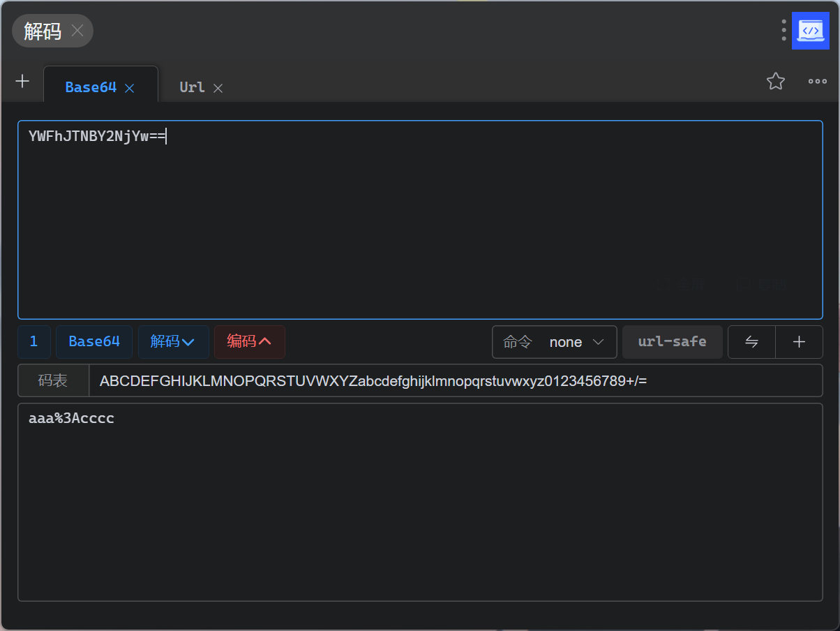
Task: Swap input and output with the arrows icon
Action: point(751,342)
